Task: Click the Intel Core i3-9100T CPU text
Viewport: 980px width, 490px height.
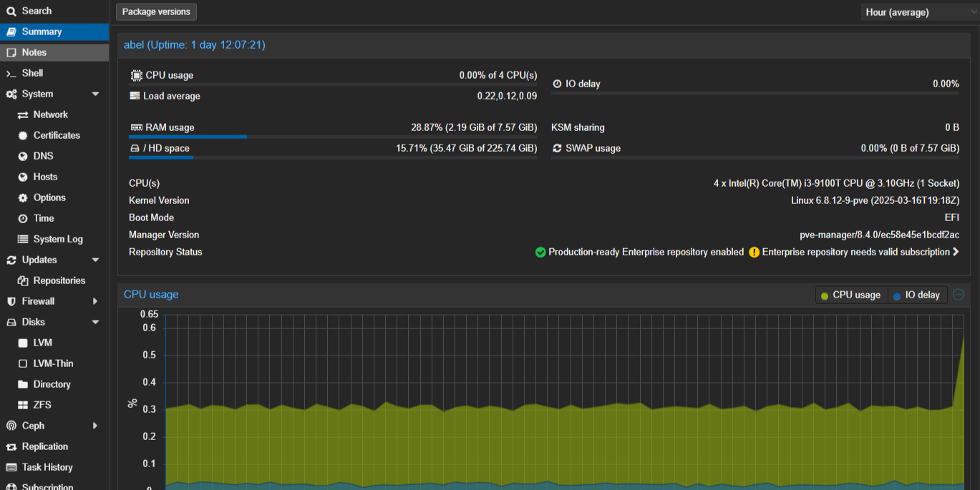Action: click(x=836, y=183)
